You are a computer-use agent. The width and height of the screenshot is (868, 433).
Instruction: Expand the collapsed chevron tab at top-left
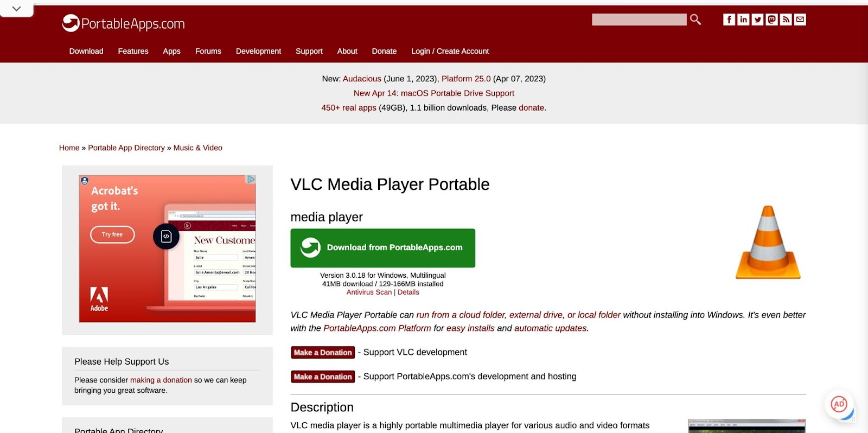[16, 9]
